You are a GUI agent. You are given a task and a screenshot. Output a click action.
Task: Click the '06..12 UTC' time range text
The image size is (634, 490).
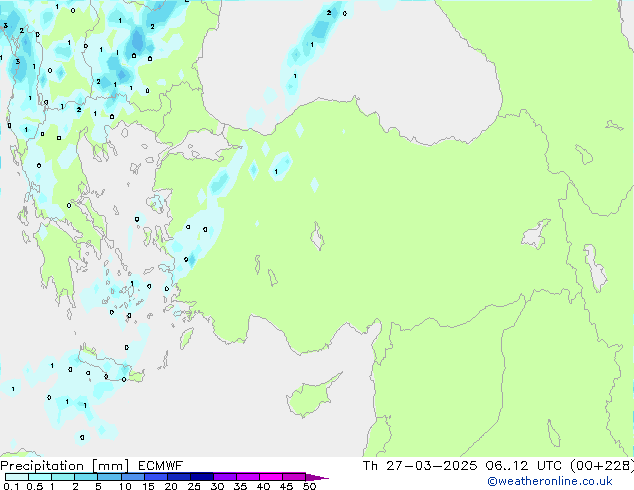tap(524, 466)
